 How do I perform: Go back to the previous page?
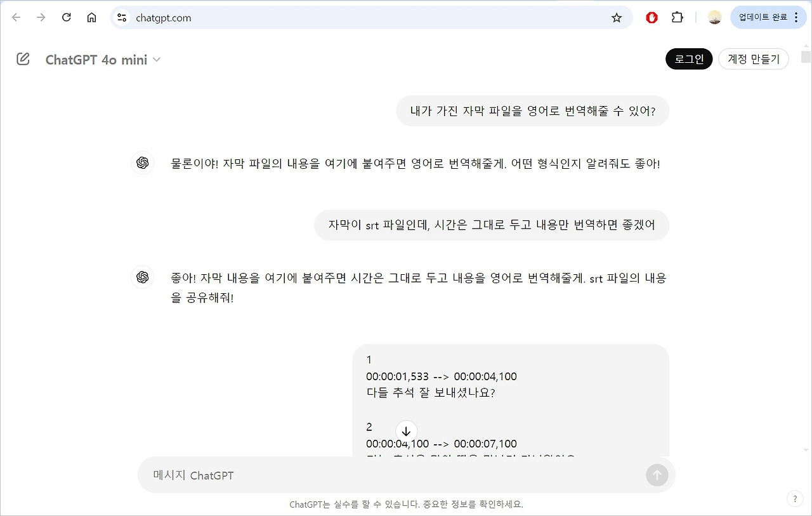point(16,18)
